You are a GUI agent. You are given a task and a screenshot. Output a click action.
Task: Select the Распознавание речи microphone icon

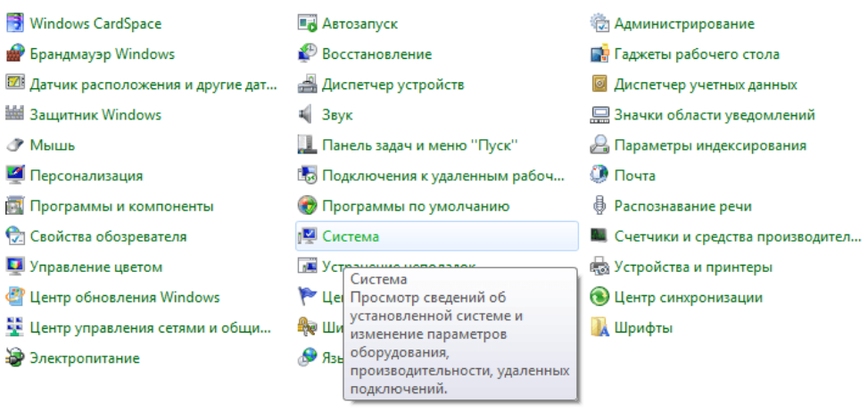coord(599,207)
